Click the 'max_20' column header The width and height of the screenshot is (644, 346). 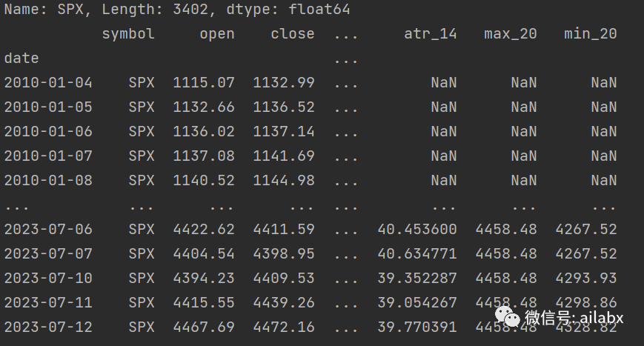[x=511, y=34]
